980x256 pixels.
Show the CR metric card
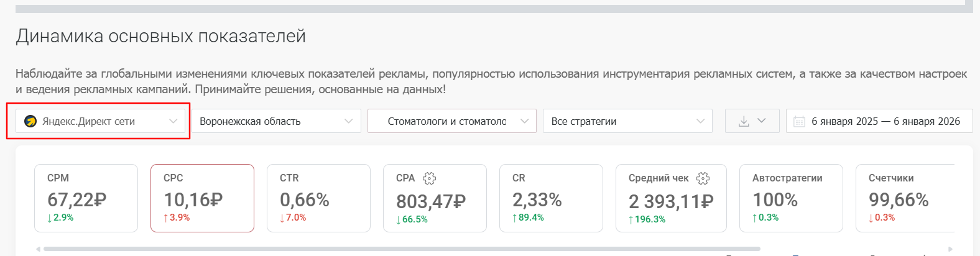pyautogui.click(x=551, y=198)
